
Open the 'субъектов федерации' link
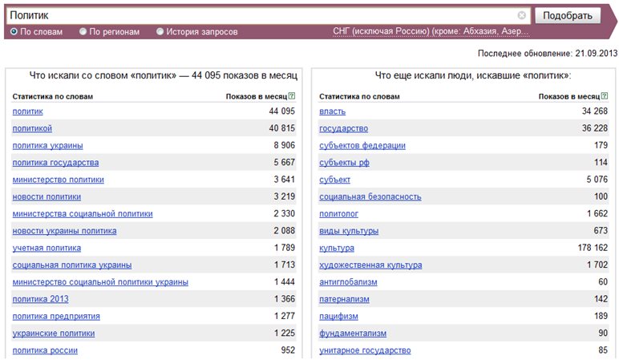click(362, 146)
